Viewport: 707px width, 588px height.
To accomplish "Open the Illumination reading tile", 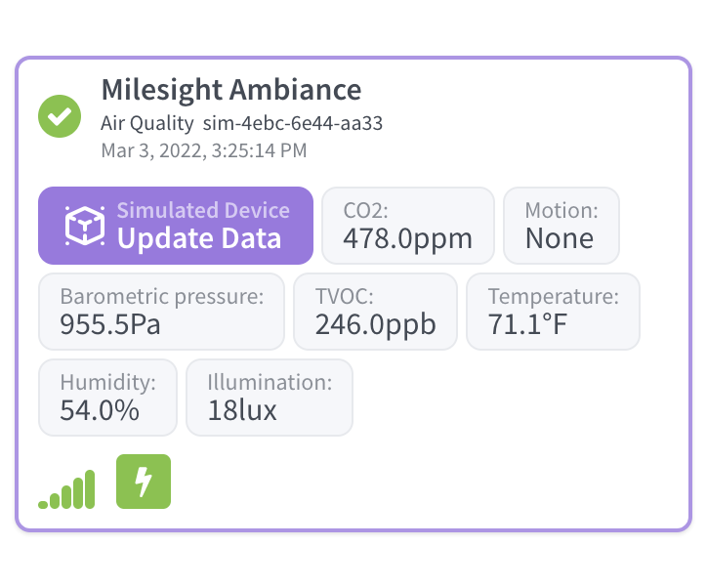I will click(270, 398).
